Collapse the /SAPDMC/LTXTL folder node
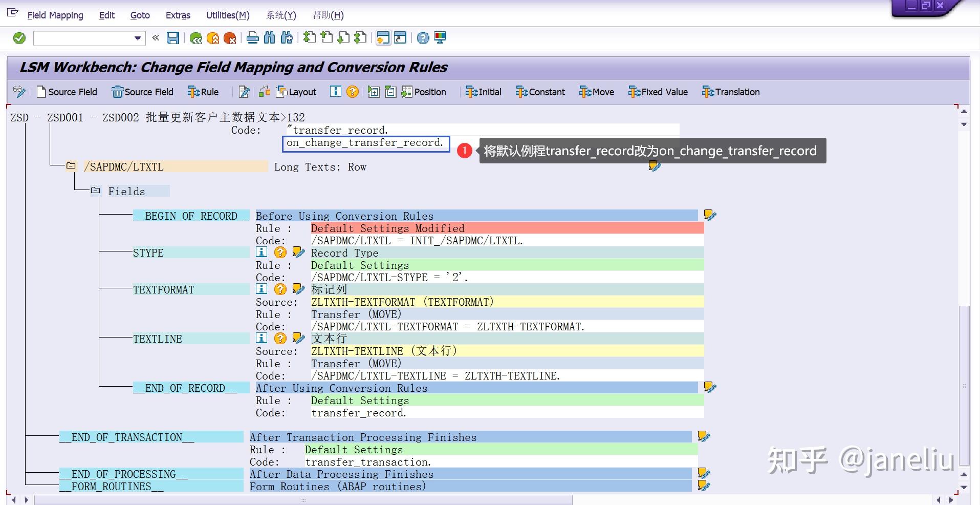The height and width of the screenshot is (505, 980). [71, 166]
